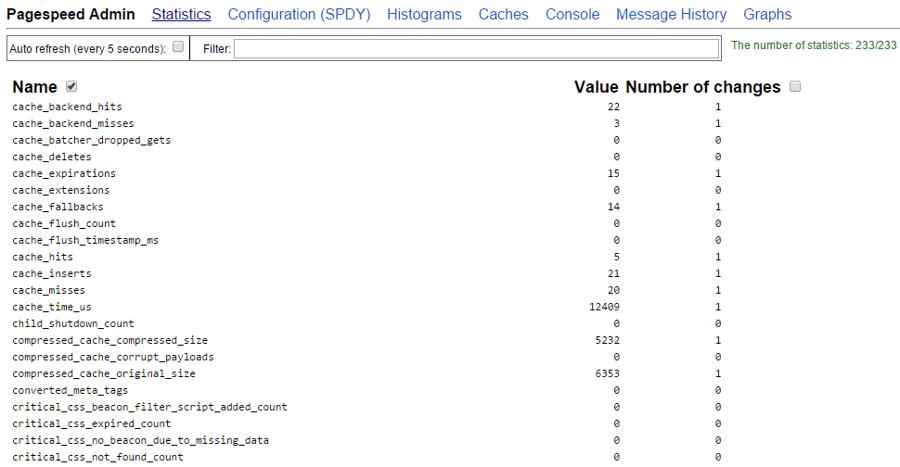Viewport: 900px width, 467px height.
Task: Click the value 20 for cache_misses
Action: [614, 290]
